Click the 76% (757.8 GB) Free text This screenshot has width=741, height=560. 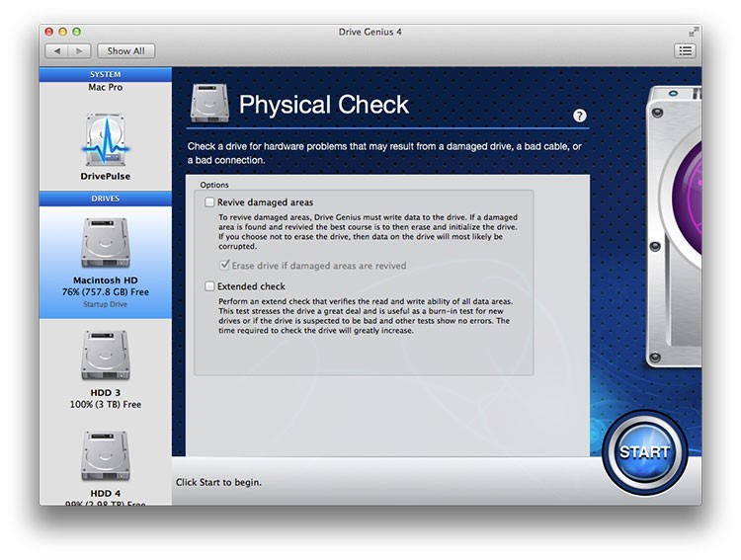[106, 292]
